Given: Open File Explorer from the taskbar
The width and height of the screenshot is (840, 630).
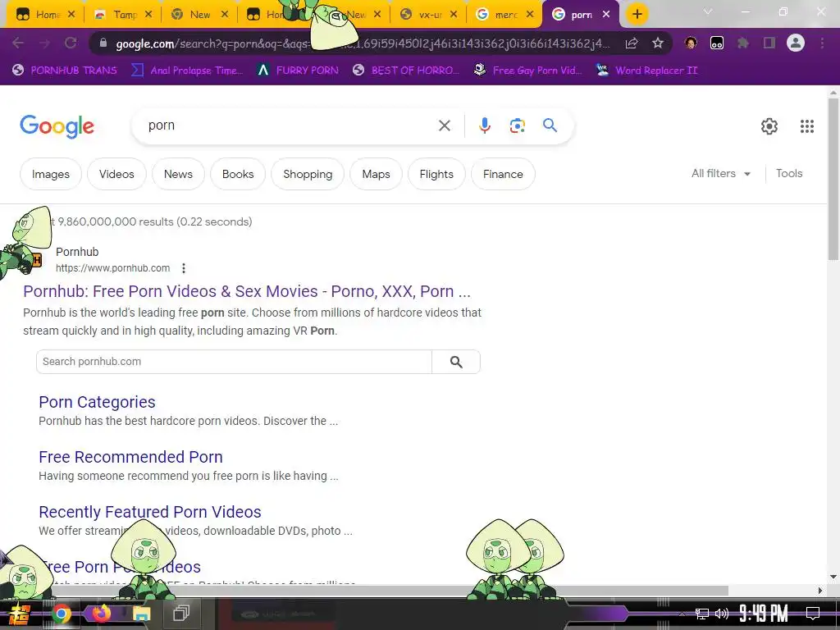Looking at the screenshot, I should click(x=141, y=614).
